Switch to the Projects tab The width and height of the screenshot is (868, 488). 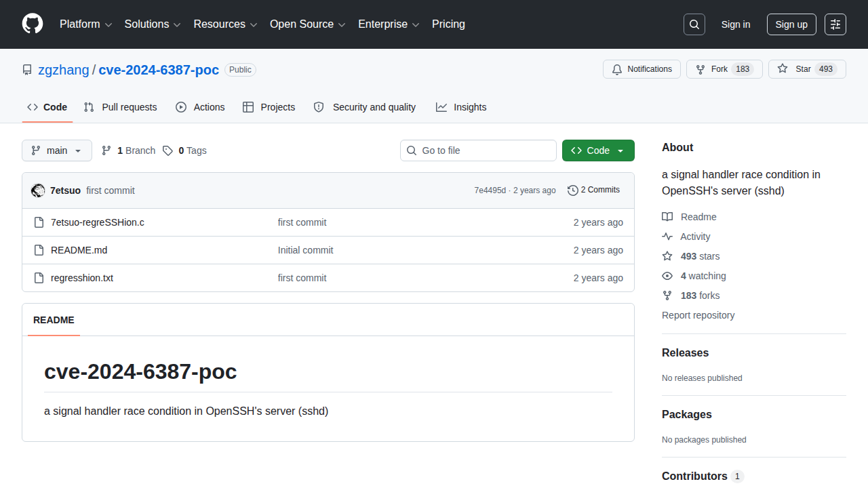269,107
